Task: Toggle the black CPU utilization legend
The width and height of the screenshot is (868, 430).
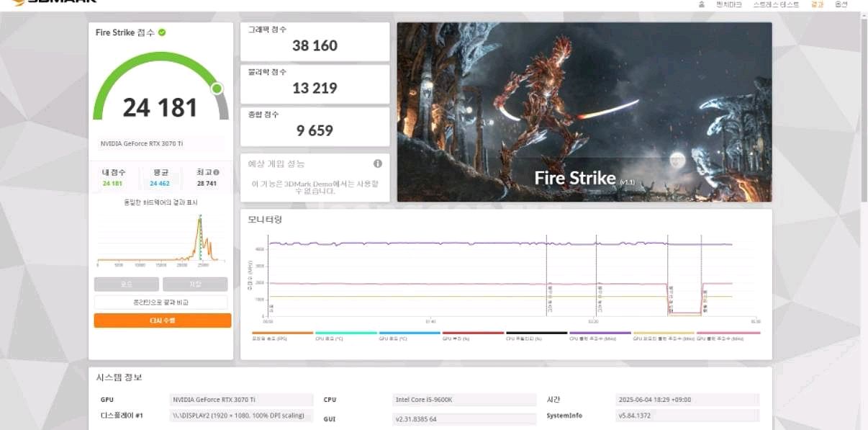Action: click(x=537, y=336)
